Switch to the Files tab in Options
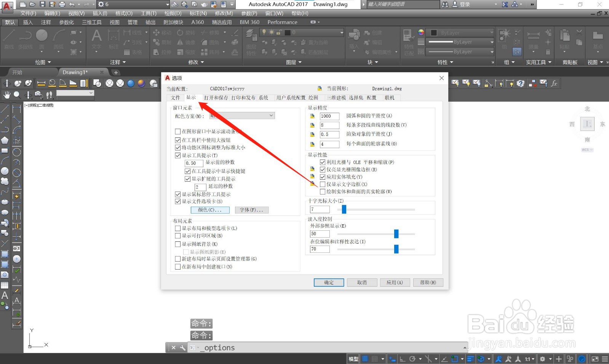Image resolution: width=609 pixels, height=364 pixels. (175, 98)
